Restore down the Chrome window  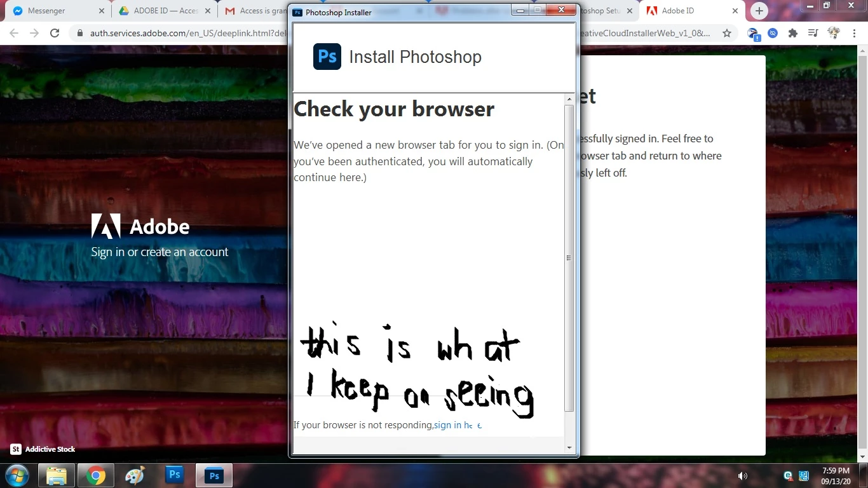pos(826,6)
